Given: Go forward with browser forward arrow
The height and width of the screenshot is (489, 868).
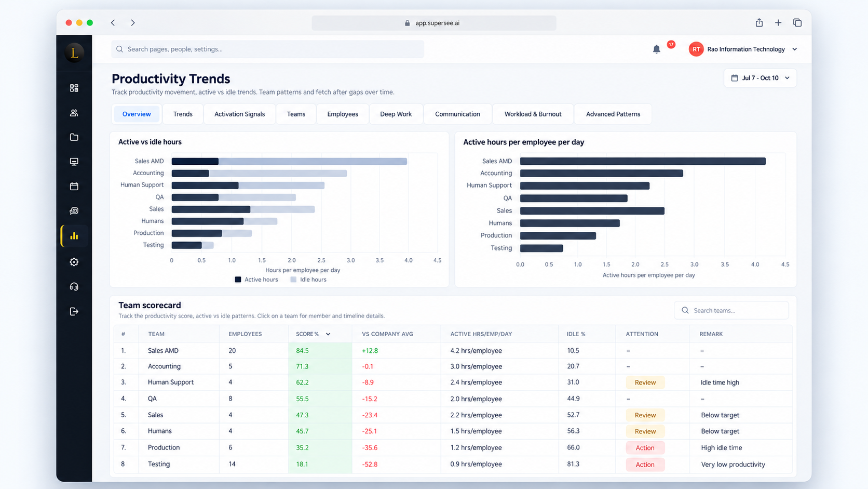Looking at the screenshot, I should point(133,22).
